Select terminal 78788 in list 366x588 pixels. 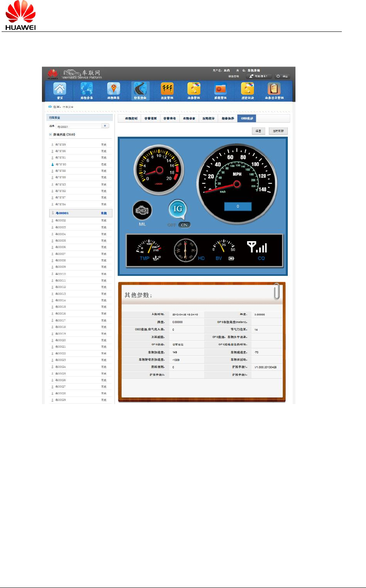[81, 171]
